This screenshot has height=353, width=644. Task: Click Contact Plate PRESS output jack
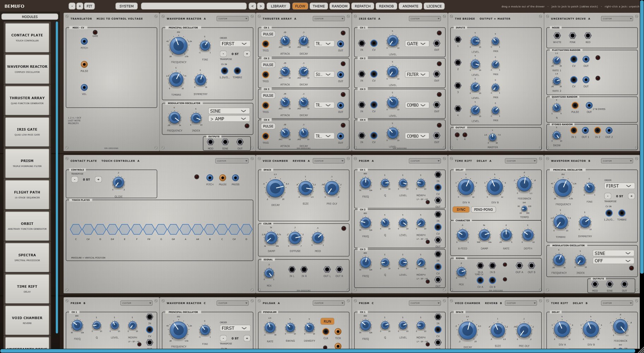click(x=235, y=178)
